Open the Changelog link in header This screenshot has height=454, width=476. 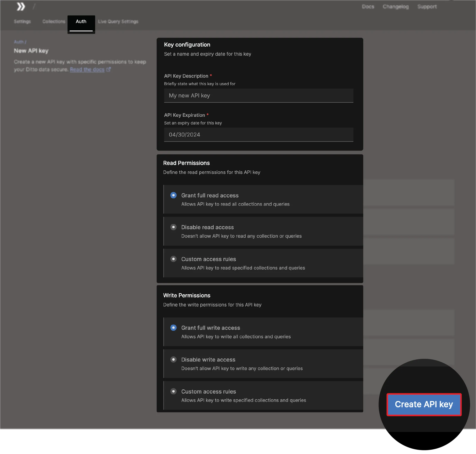click(x=396, y=7)
